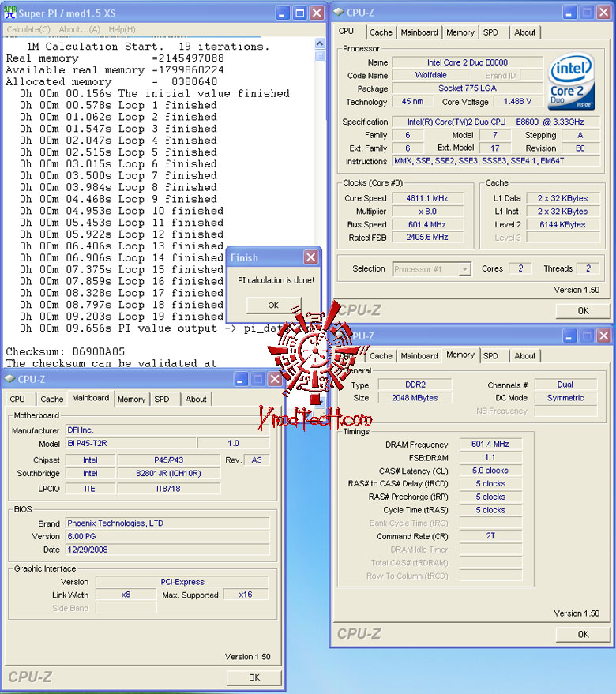
Task: Click the PI calculation is done! message
Action: [276, 280]
